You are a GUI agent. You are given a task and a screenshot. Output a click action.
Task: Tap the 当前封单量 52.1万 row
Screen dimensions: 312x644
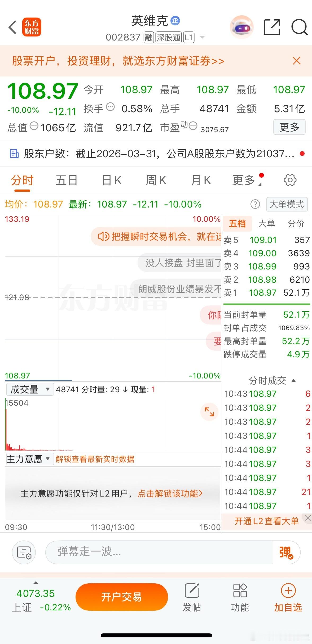(267, 315)
